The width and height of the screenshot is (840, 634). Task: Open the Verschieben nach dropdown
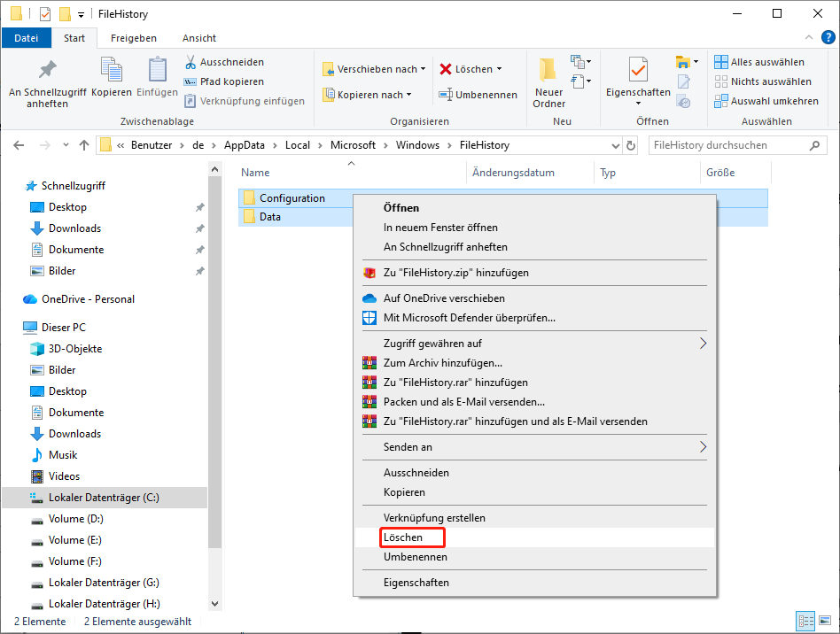[375, 69]
